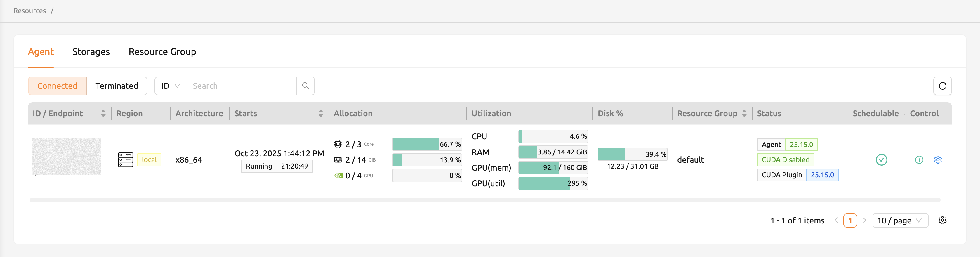
Task: Open the 10 / page size dropdown
Action: [900, 220]
